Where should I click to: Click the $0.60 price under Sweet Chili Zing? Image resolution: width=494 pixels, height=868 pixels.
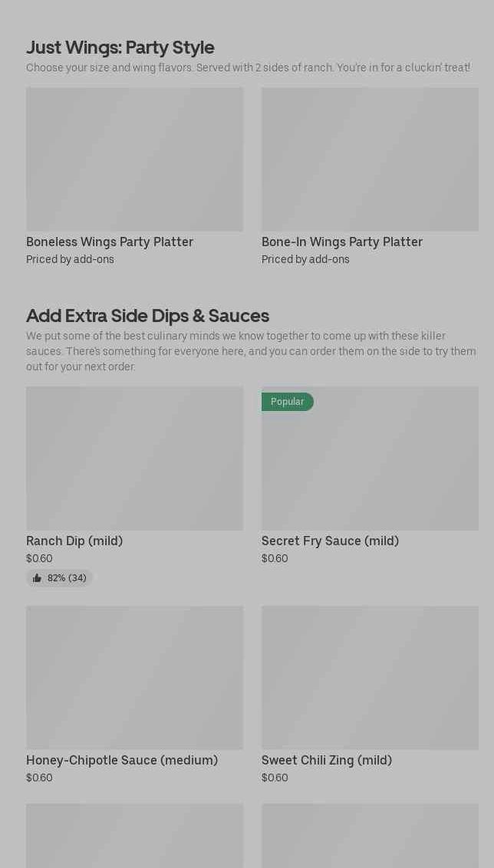275,778
